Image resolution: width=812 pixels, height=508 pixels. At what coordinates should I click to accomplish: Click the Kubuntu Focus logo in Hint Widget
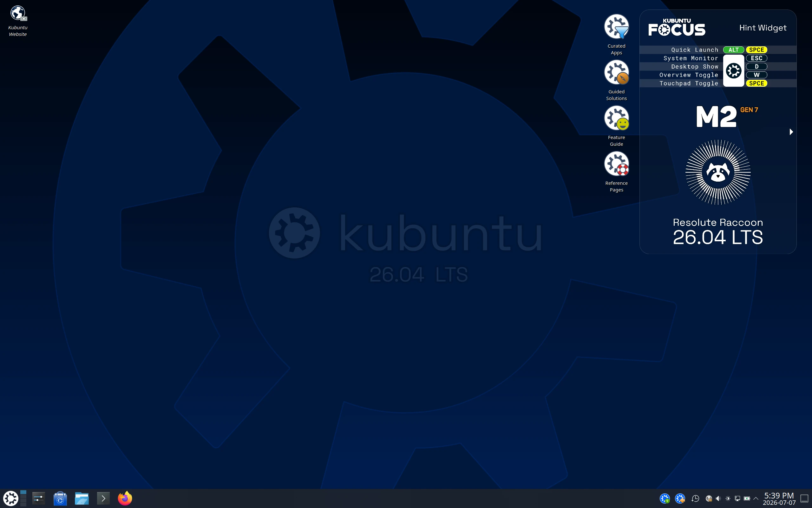click(677, 27)
